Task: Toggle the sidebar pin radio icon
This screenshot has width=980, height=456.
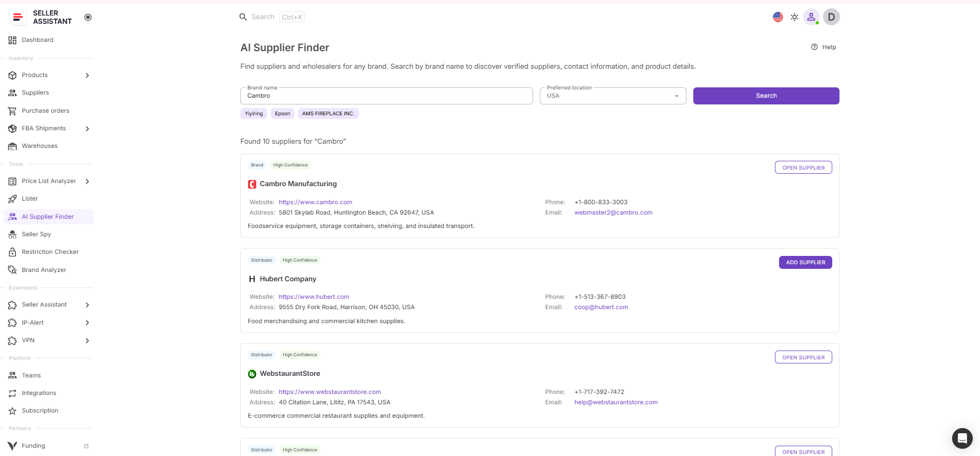Action: tap(88, 17)
